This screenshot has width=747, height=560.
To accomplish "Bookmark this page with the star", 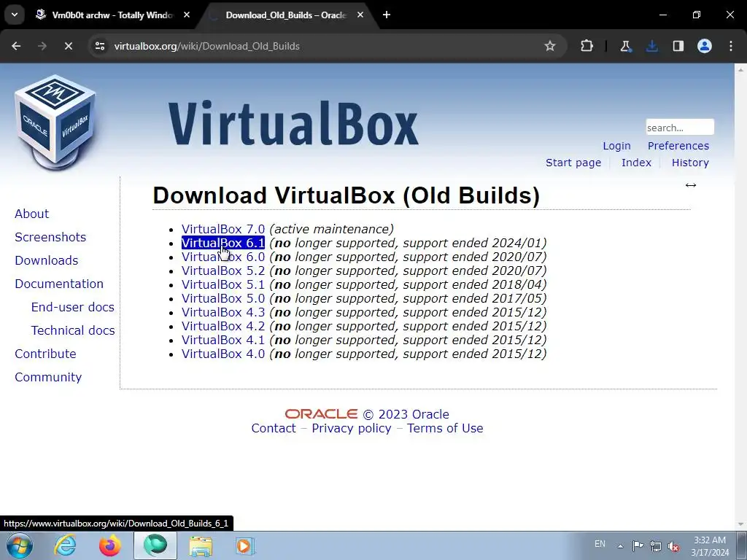I will [550, 46].
